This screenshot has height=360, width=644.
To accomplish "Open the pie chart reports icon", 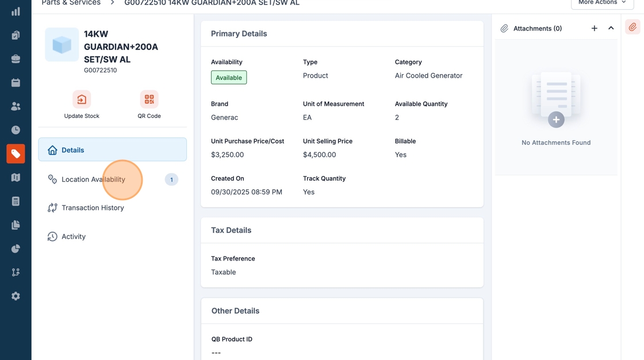I will click(x=16, y=248).
